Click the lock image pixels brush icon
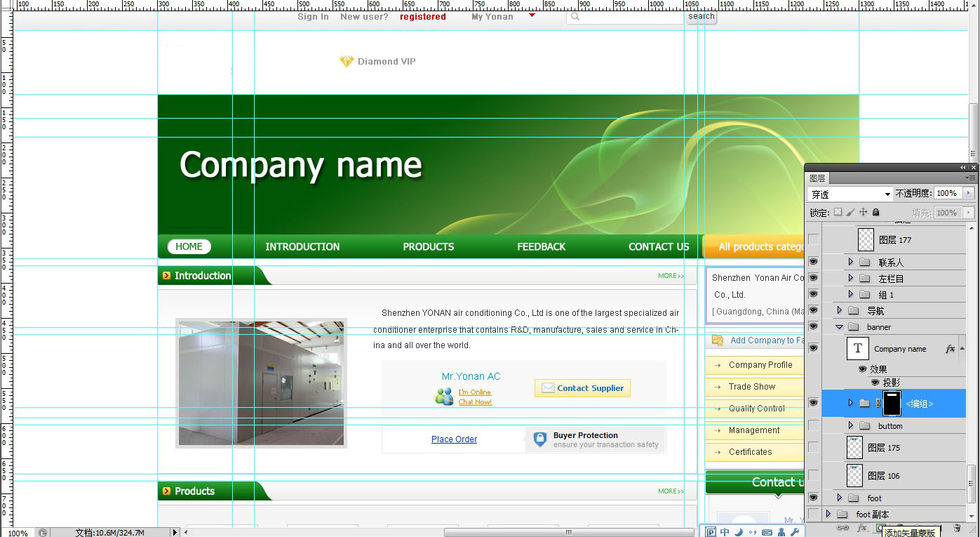980x537 pixels. (850, 212)
